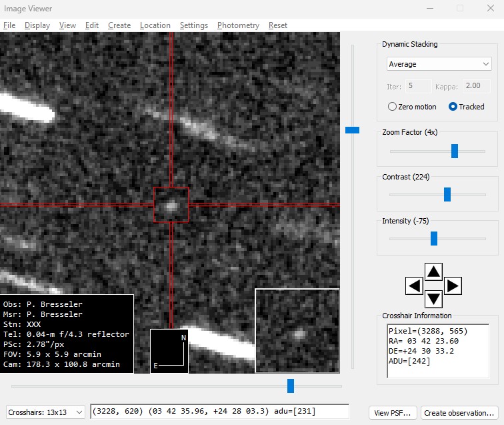The height and width of the screenshot is (425, 504).
Task: Click the 'ADU=[242]' crosshair text
Action: coord(409,361)
